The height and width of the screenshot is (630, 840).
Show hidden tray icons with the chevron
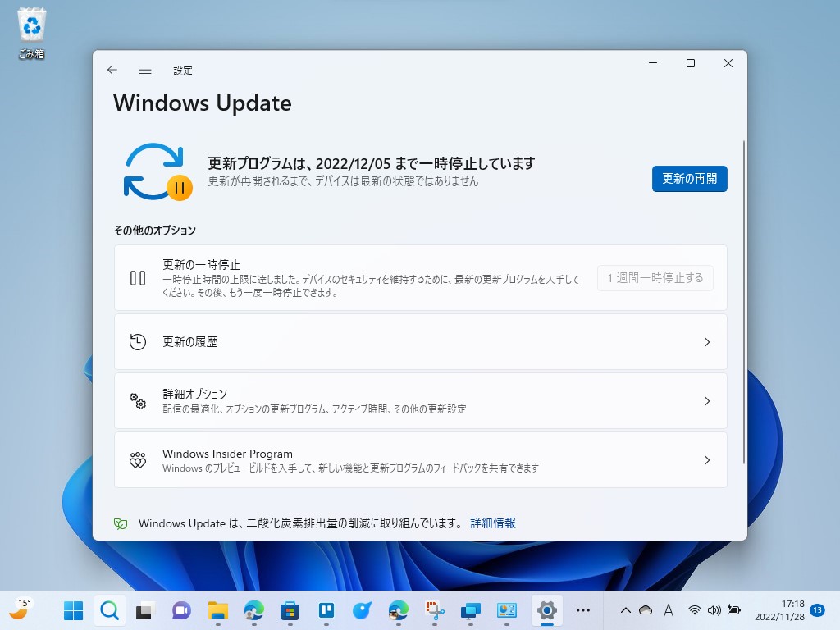tap(624, 610)
